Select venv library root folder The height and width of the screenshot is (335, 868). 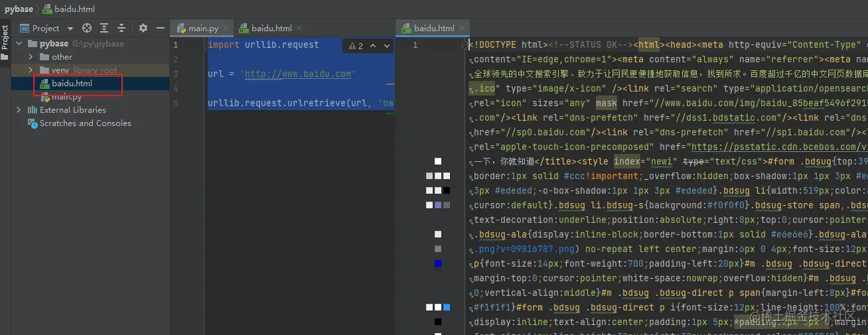pyautogui.click(x=84, y=70)
